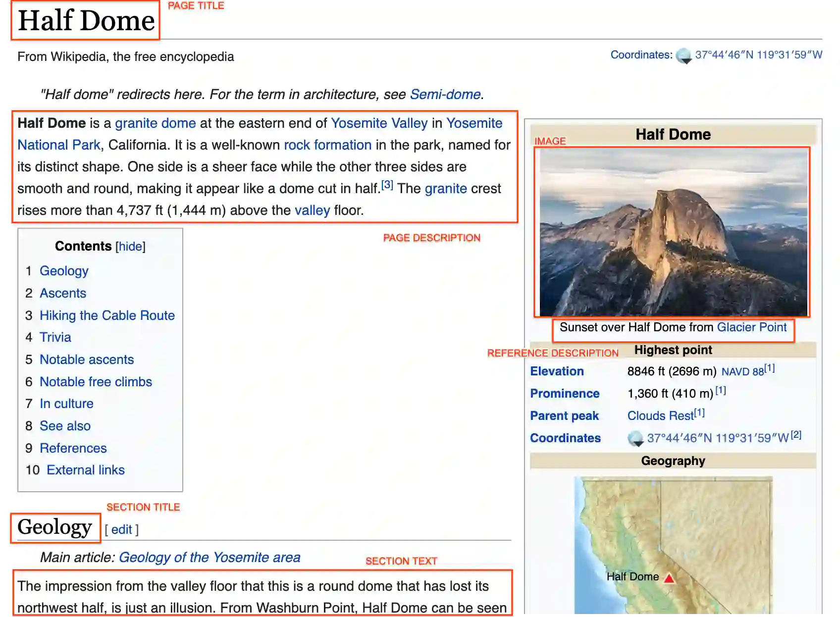Viewport: 840px width, 617px height.
Task: Open Notable ascents from Contents
Action: [x=87, y=360]
